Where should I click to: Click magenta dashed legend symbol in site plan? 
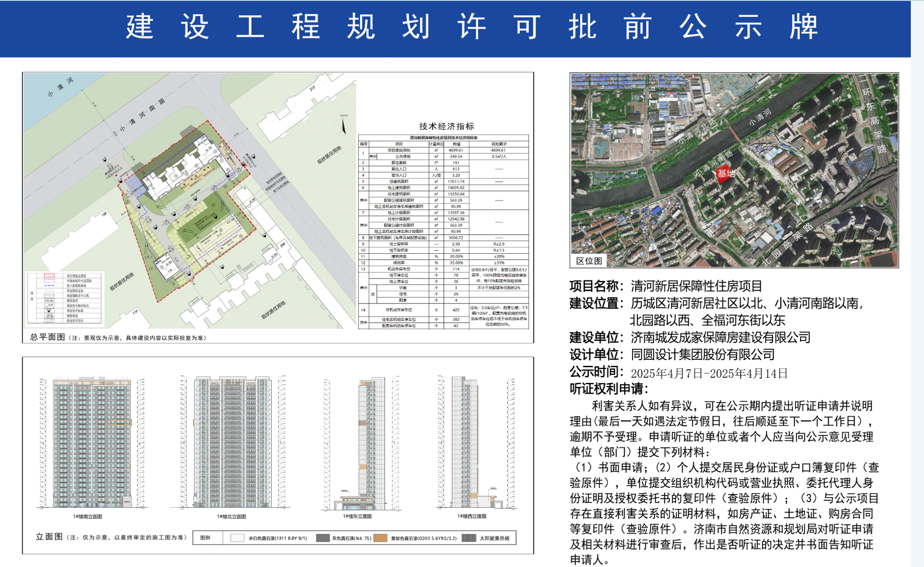click(49, 281)
